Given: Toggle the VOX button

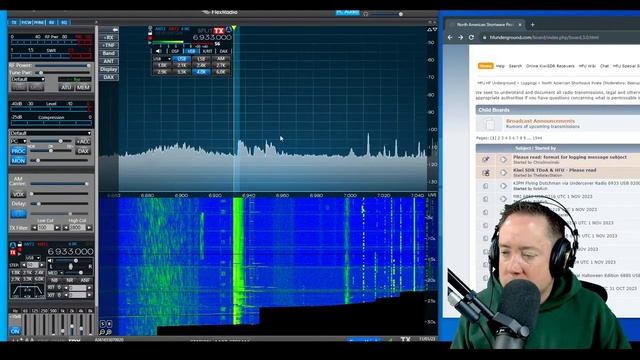Looking at the screenshot, I should 18,195.
